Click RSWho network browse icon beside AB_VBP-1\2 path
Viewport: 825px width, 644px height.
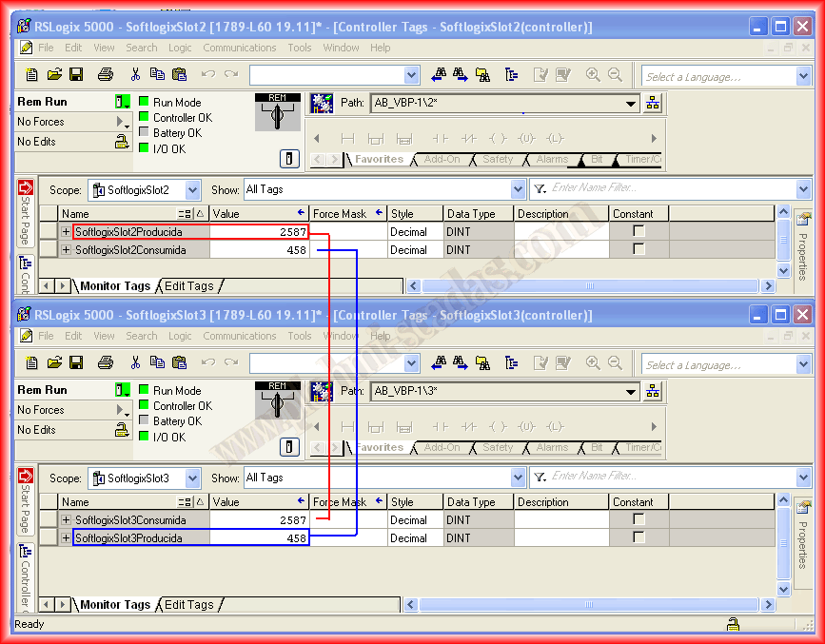click(653, 104)
